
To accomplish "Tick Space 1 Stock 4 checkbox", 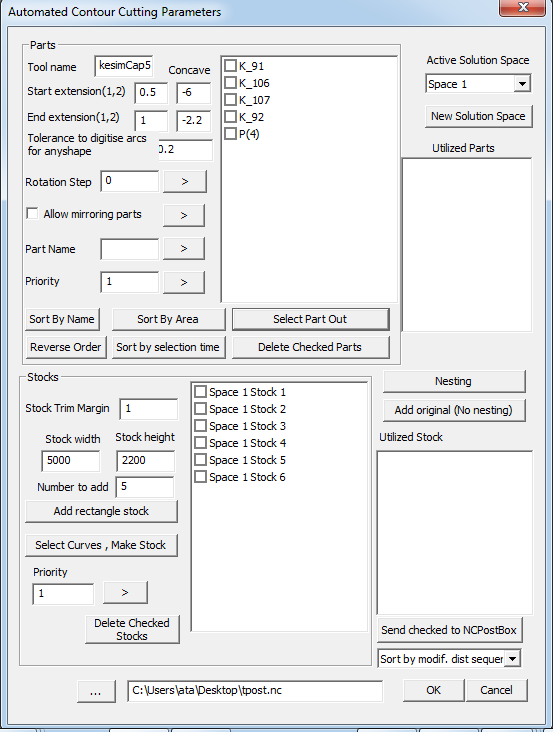I will (200, 443).
